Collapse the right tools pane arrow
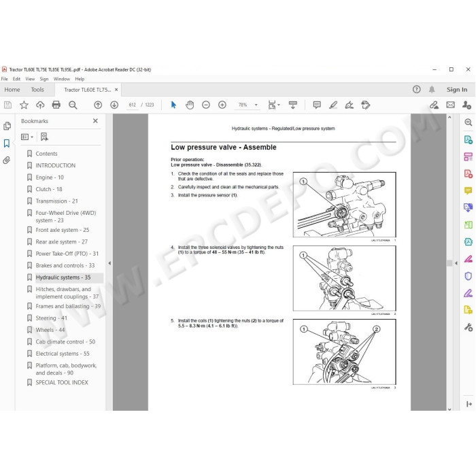Viewport: 476px width, 476px height. 456,263
